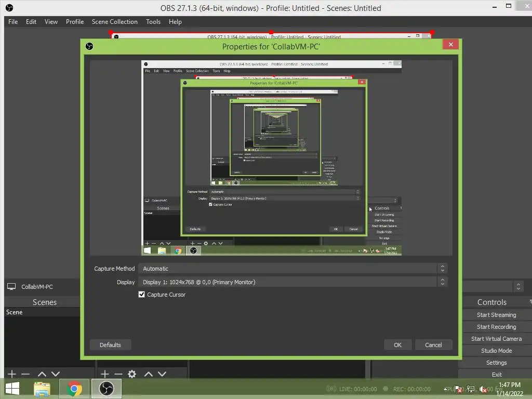Open the View menu

pyautogui.click(x=51, y=22)
